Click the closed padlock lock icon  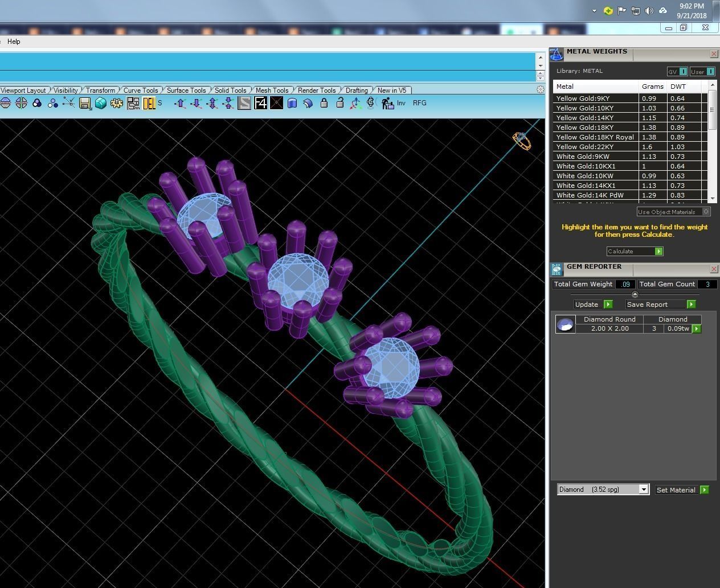[x=324, y=103]
